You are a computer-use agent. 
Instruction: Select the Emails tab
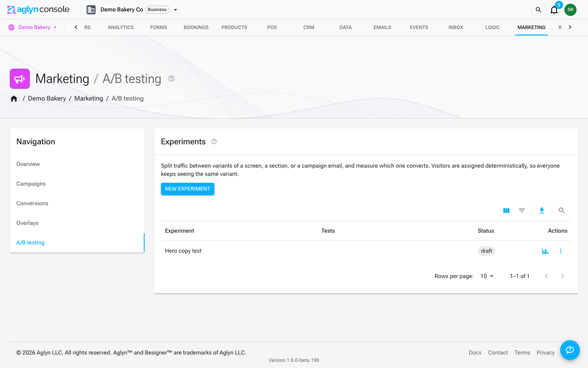tap(382, 27)
